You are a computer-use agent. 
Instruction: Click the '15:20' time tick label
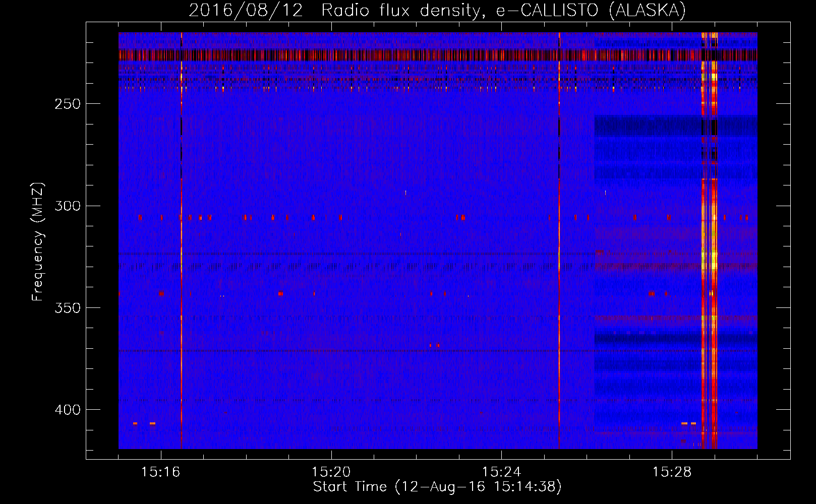point(331,472)
